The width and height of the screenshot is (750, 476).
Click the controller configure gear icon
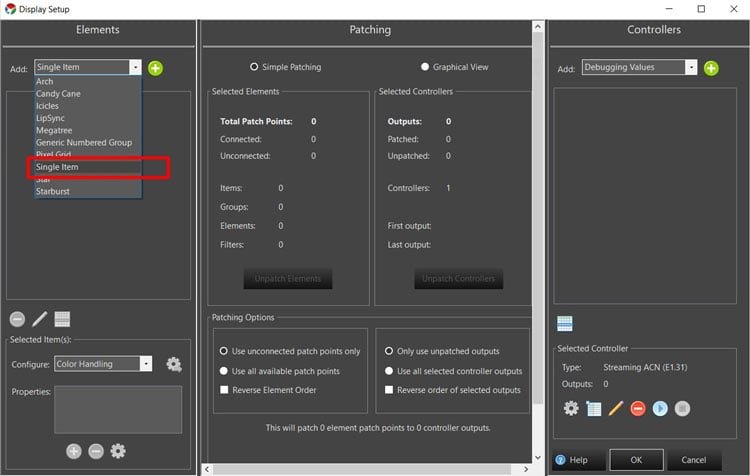[x=571, y=408]
